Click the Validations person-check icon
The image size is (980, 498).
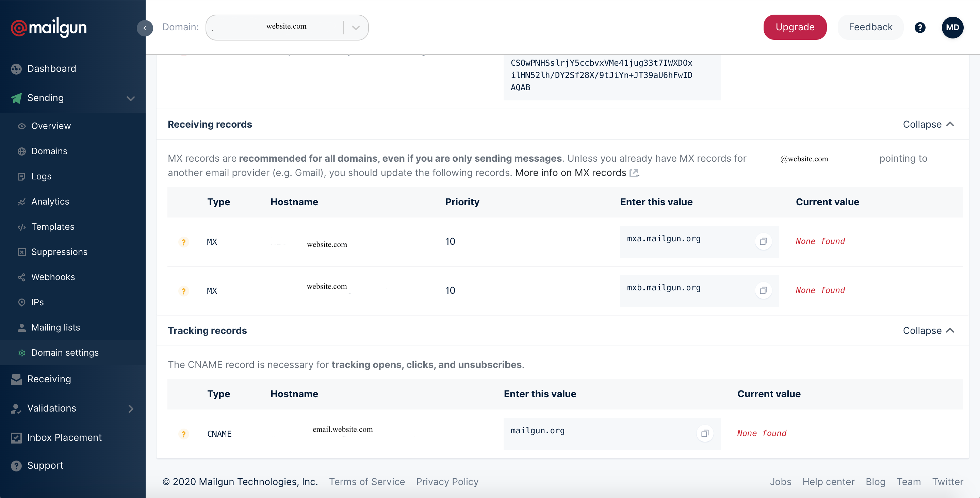pyautogui.click(x=16, y=408)
